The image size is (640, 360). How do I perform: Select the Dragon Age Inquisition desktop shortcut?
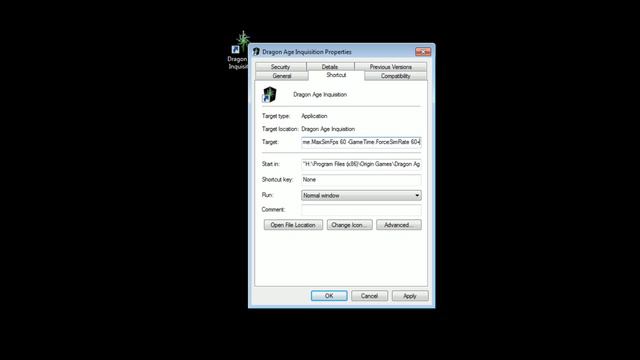(239, 50)
